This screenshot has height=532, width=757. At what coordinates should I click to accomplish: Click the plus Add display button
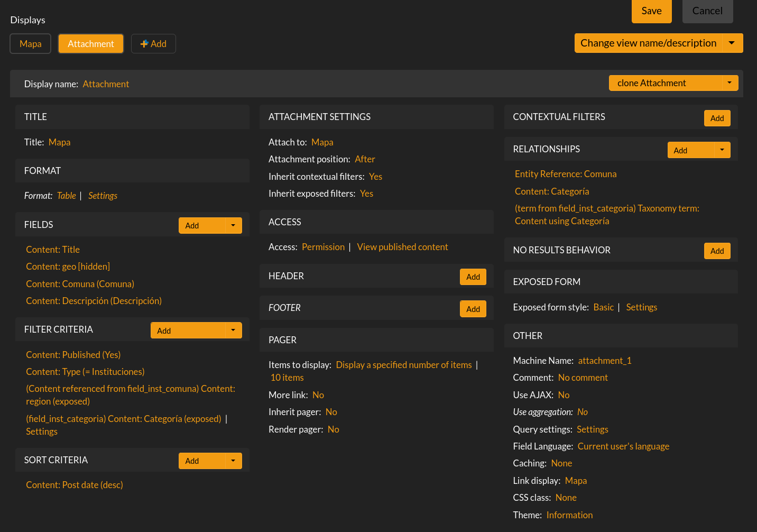pos(153,44)
